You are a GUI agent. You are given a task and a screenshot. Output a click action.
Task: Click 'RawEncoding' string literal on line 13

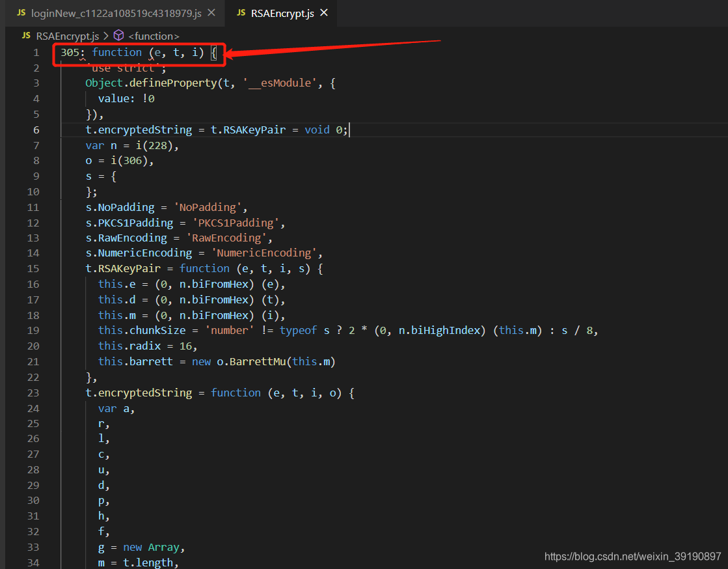tap(226, 238)
